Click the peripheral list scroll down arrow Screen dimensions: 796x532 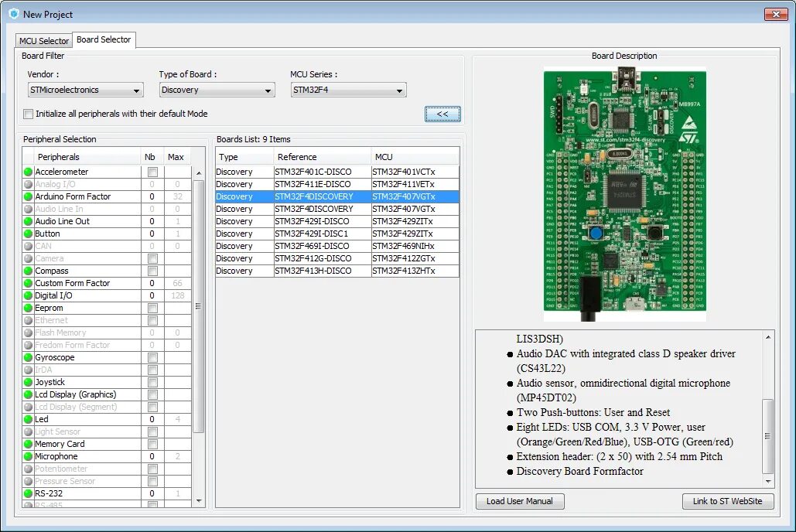point(199,501)
